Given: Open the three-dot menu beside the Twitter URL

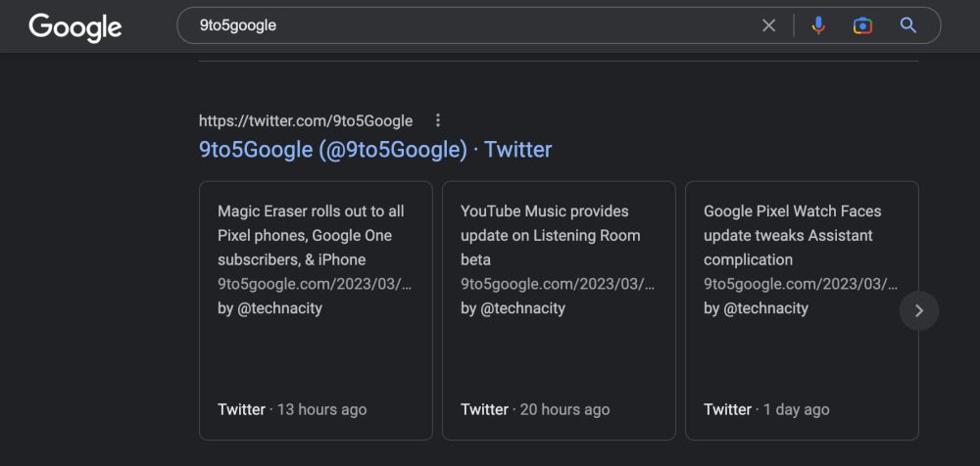Looking at the screenshot, I should tap(438, 120).
